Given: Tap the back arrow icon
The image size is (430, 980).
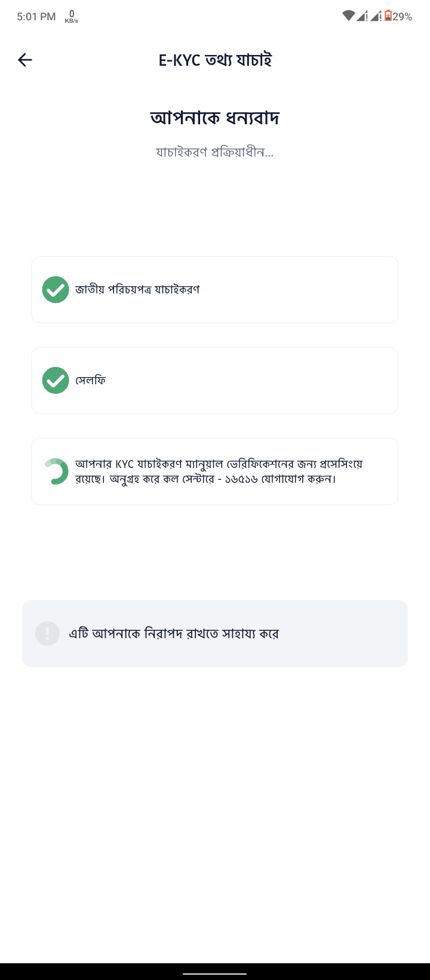Looking at the screenshot, I should (25, 60).
